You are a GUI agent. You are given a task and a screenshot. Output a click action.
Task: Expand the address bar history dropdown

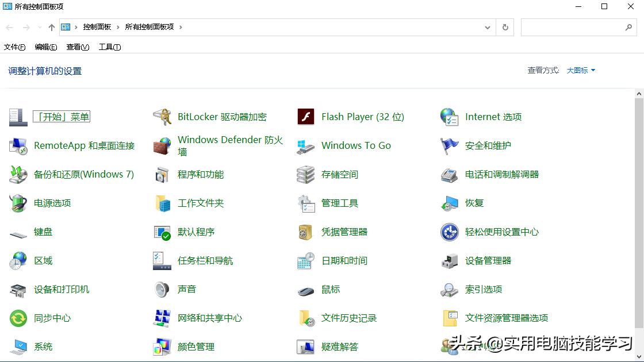tap(487, 27)
